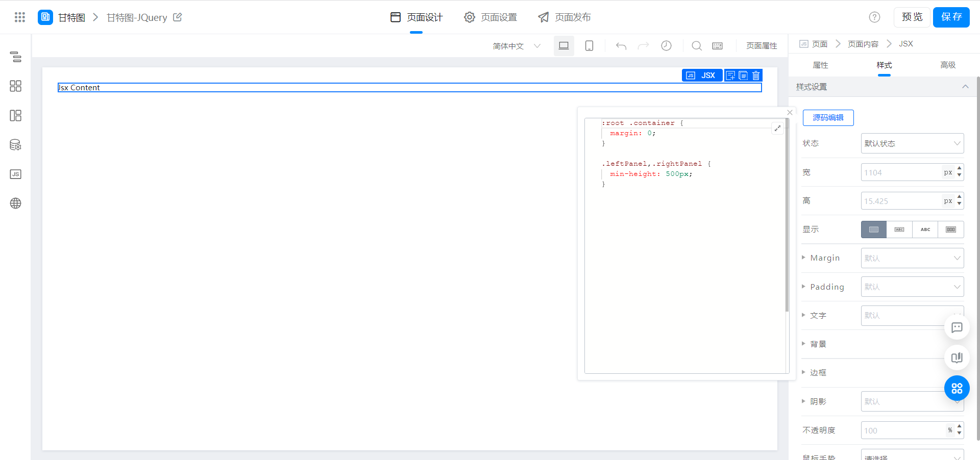Open the component library sidebar icon
Screen dimensions: 980x460
tap(16, 86)
